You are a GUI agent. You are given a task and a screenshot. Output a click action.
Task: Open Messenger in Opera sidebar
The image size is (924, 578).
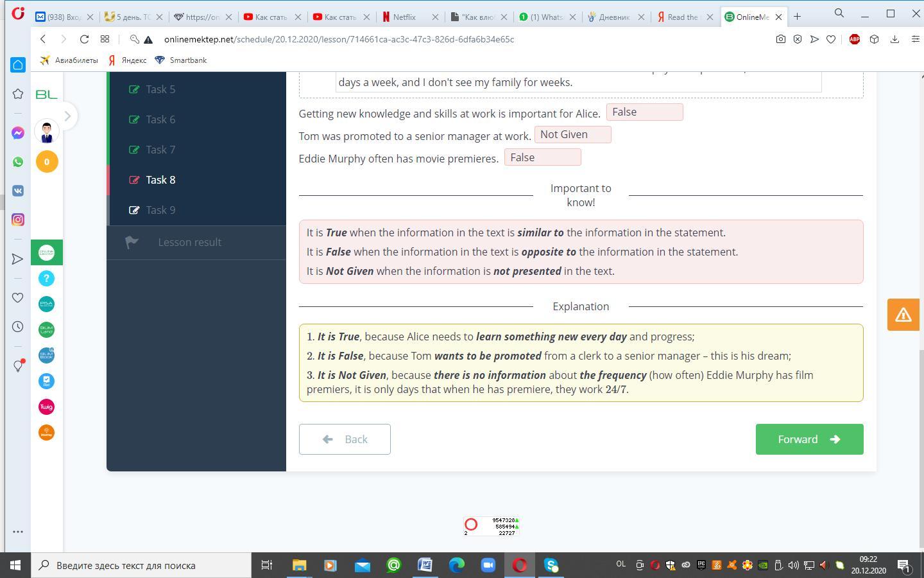tap(18, 133)
